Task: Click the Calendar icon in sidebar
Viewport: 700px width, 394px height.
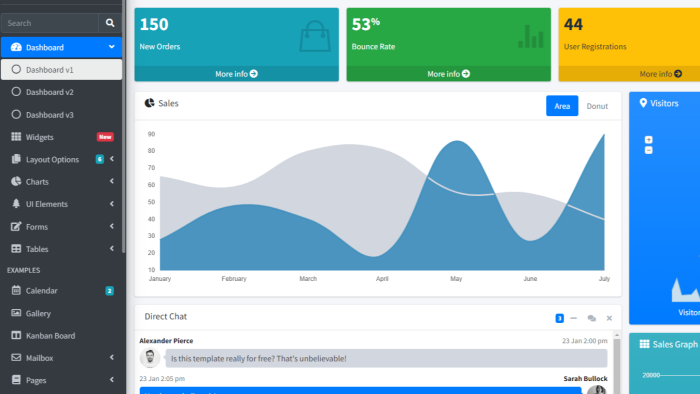Action: pyautogui.click(x=16, y=290)
